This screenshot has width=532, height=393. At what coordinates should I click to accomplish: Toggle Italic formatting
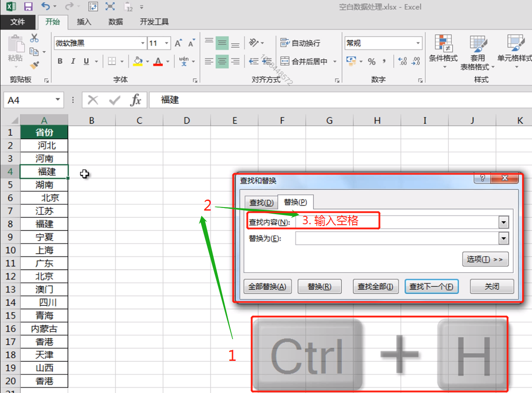coord(73,61)
